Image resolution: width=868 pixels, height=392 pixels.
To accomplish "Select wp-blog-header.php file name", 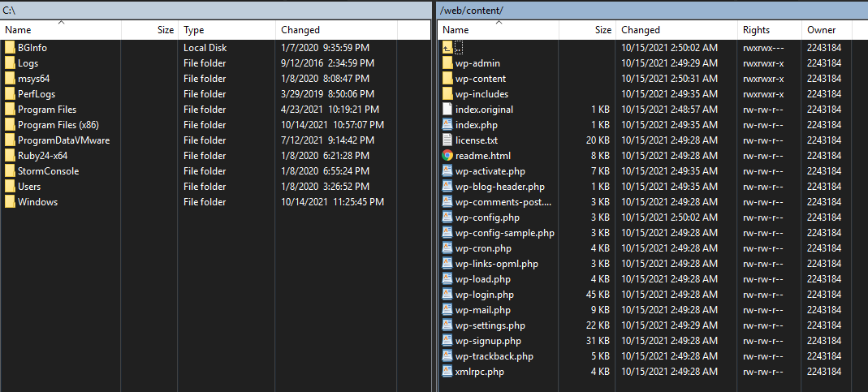I will (500, 187).
